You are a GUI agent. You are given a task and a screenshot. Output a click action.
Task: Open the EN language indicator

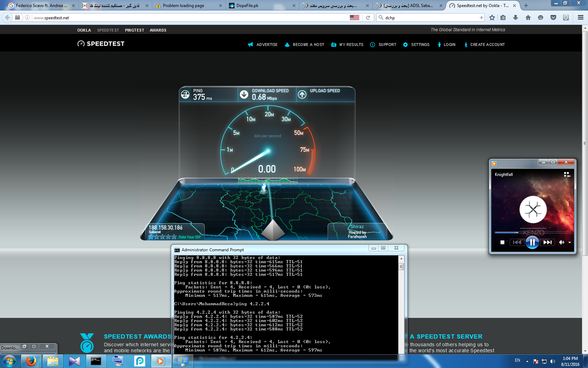[x=517, y=360]
